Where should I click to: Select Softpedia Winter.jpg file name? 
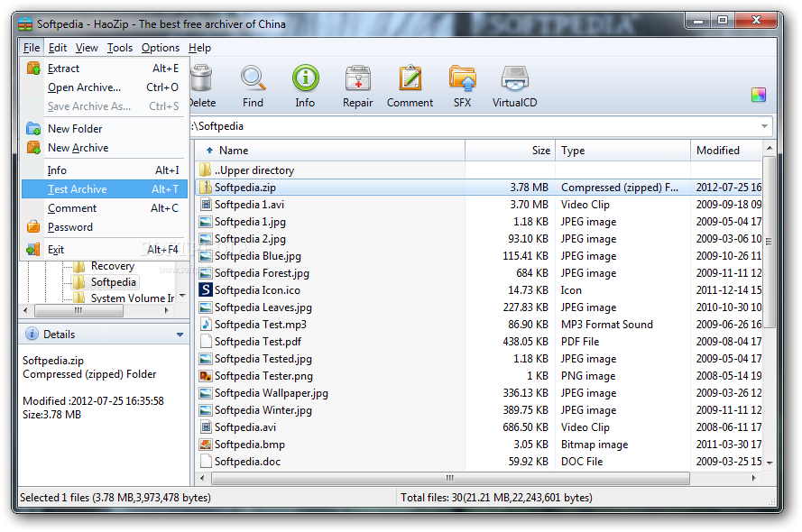263,410
